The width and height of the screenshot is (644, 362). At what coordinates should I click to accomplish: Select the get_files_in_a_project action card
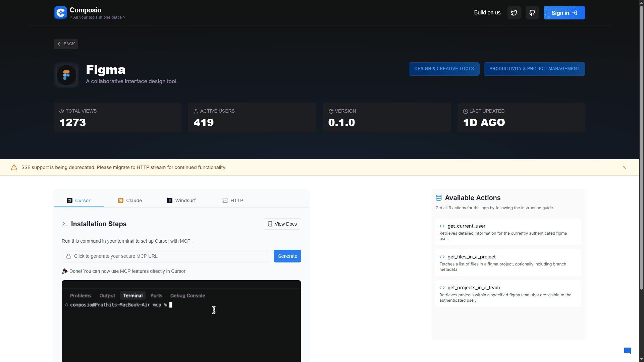point(507,262)
